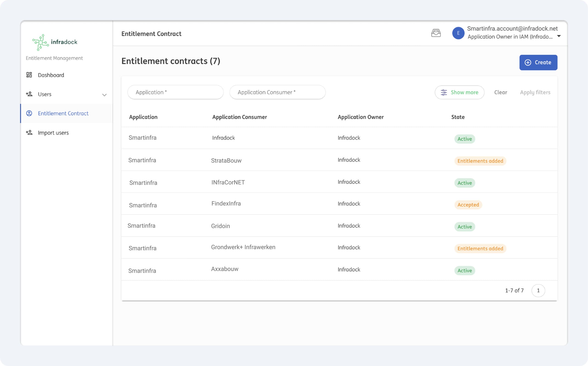
Task: Click Smartinfra in the StrataBouw row
Action: point(142,160)
